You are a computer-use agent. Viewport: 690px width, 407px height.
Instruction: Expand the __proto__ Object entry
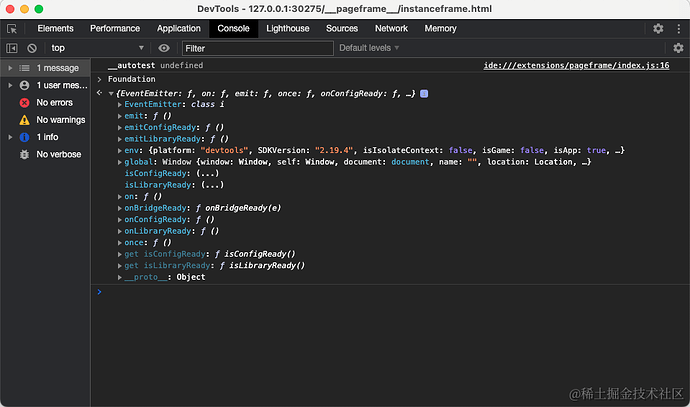point(119,277)
